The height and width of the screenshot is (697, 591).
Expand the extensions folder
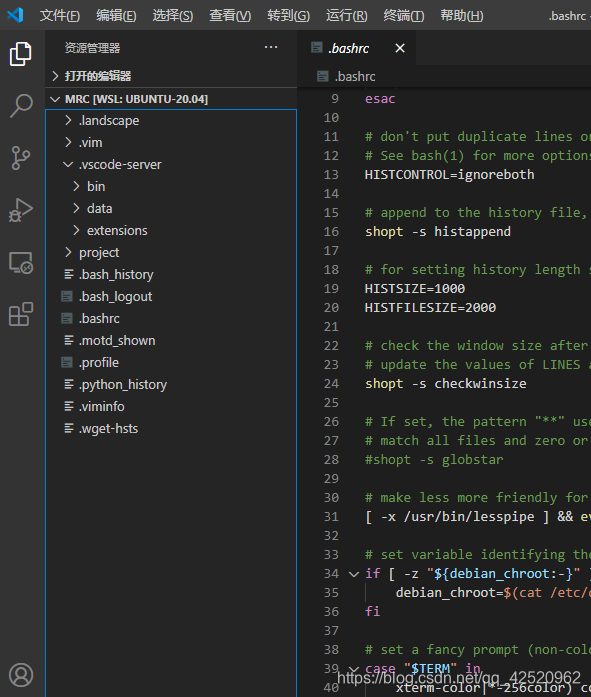pos(171,230)
